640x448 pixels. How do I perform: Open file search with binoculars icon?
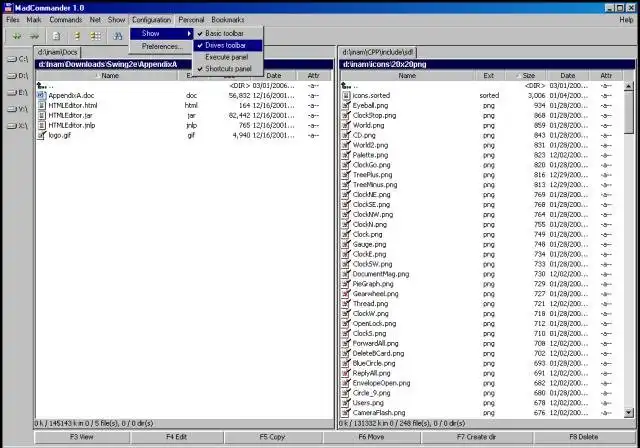pos(118,36)
